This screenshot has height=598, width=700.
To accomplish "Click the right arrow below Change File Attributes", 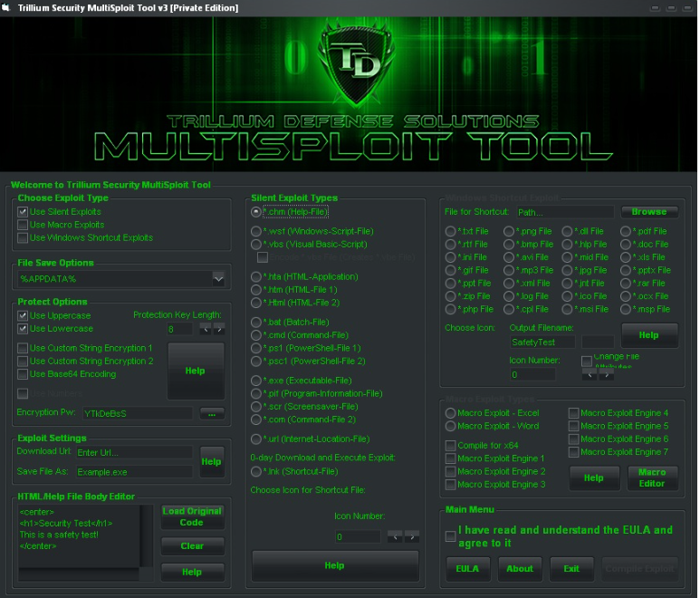I will (606, 375).
